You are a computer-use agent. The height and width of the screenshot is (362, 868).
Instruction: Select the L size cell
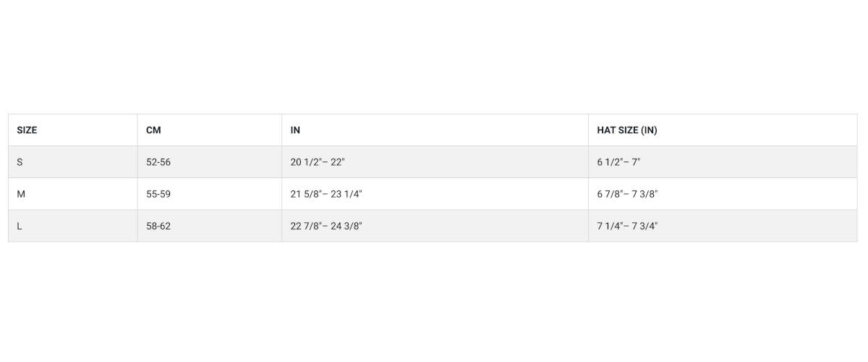point(20,226)
